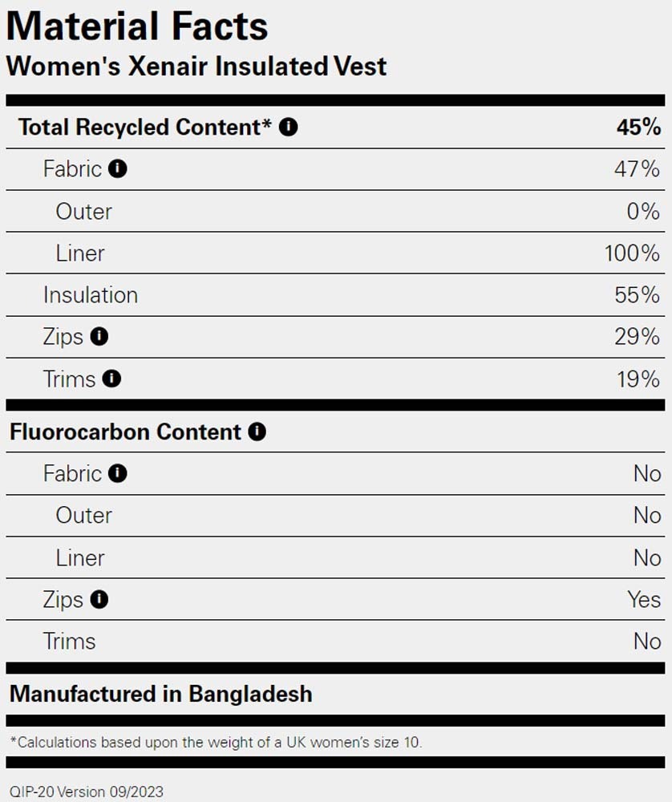
Task: Click the info icon beside fluorocarbon Zips
Action: click(99, 599)
